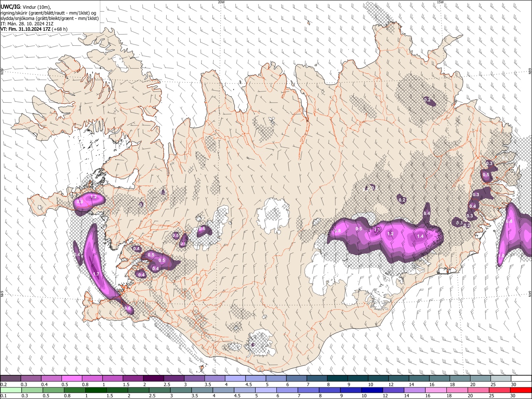The width and height of the screenshot is (532, 399).
Task: Click the 1.7 precipitation value off the west coast
Action: click(x=96, y=274)
